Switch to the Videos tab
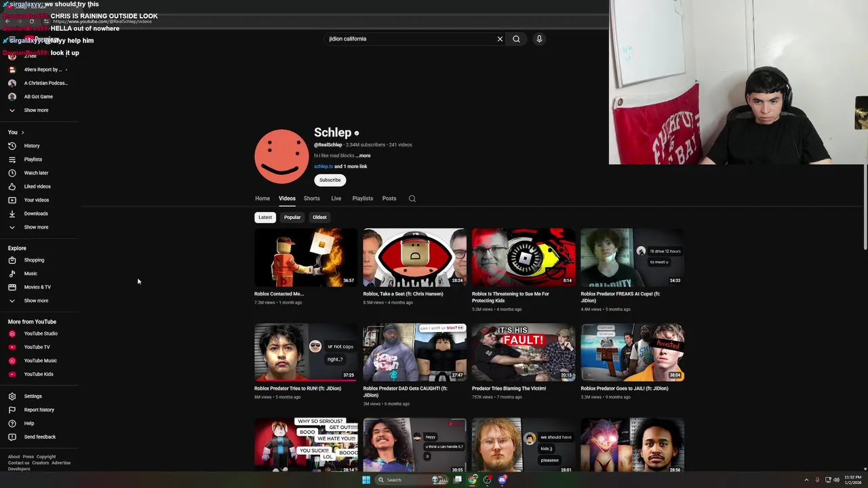This screenshot has height=488, width=868. coord(287,199)
